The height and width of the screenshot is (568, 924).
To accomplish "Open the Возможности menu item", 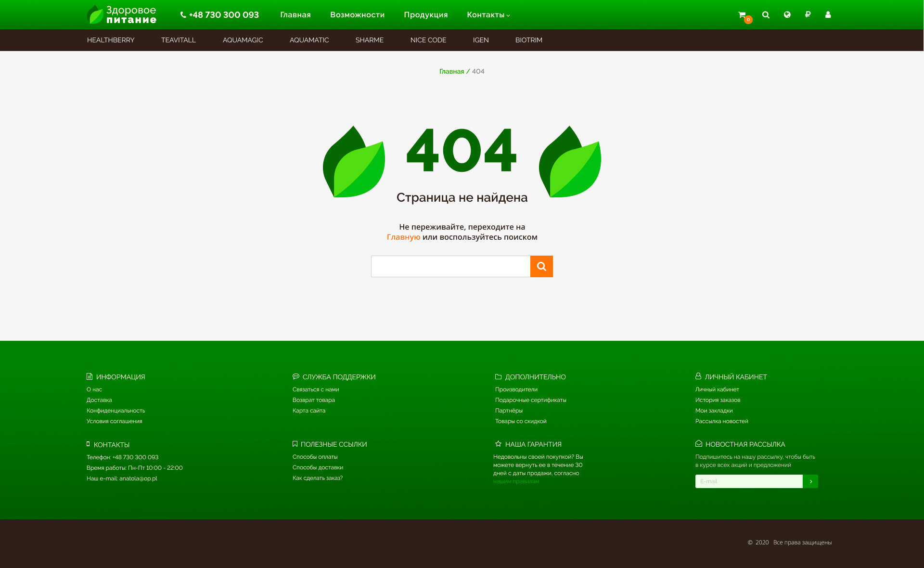I will pos(357,15).
